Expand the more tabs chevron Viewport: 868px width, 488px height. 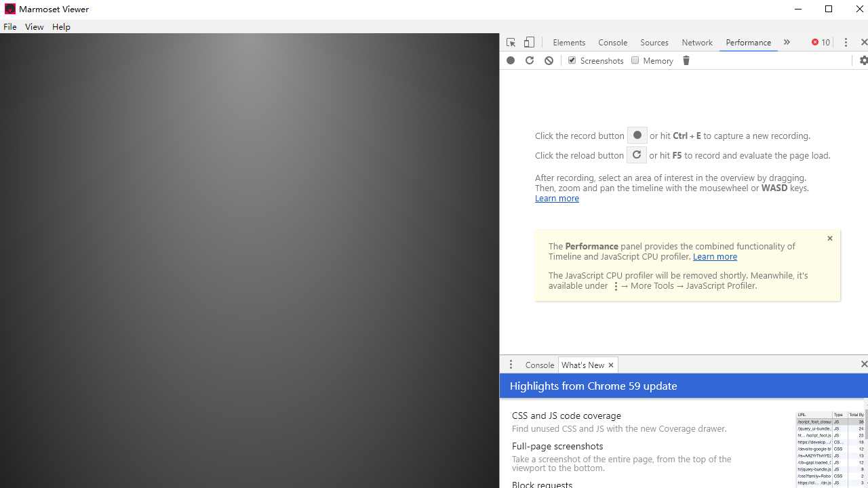[787, 42]
